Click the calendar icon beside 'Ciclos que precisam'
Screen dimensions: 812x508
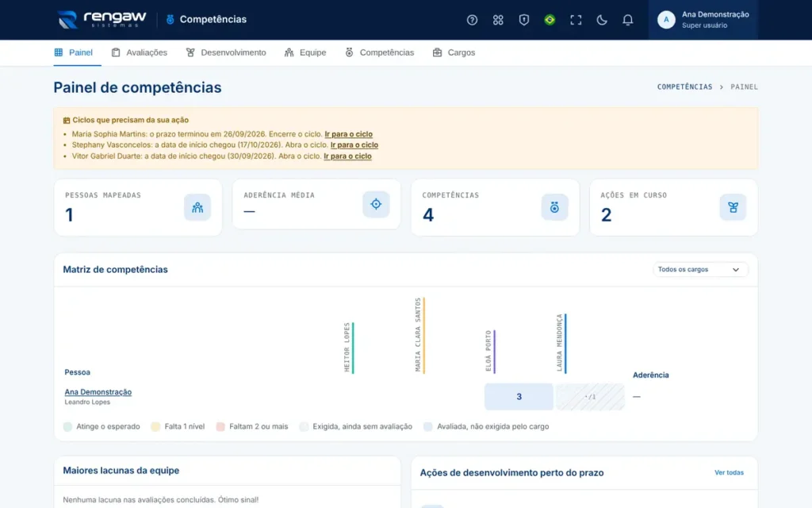(x=67, y=121)
